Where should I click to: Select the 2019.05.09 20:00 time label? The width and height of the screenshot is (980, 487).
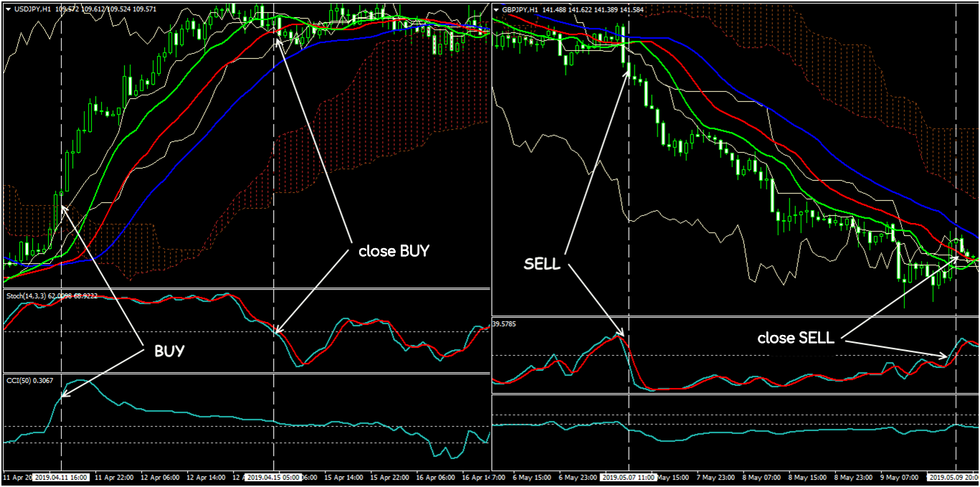click(x=954, y=477)
